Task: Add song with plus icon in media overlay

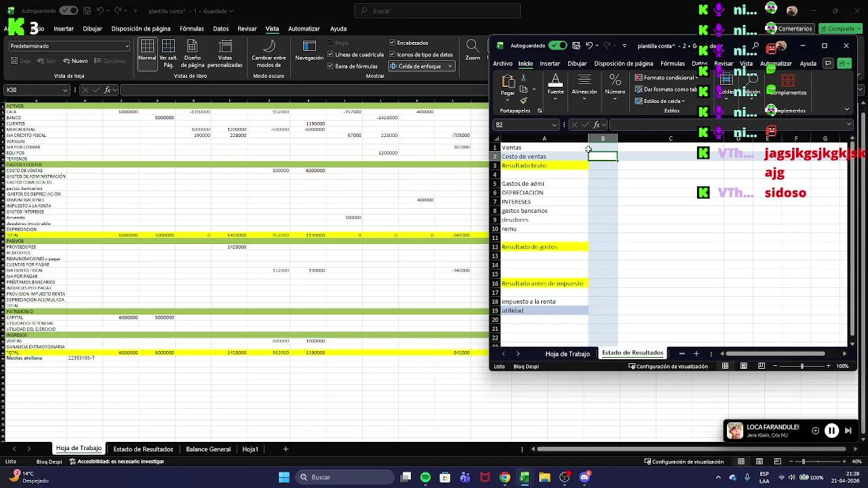Action: [x=815, y=430]
